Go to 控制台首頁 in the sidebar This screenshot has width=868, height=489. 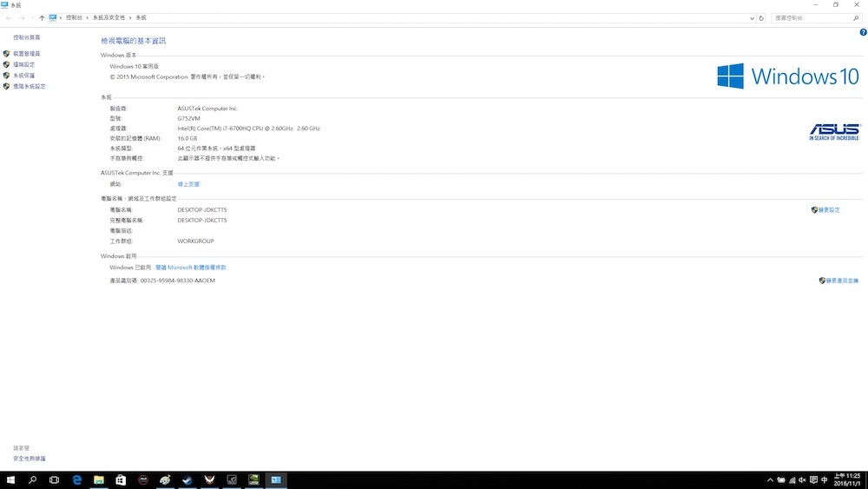(27, 37)
